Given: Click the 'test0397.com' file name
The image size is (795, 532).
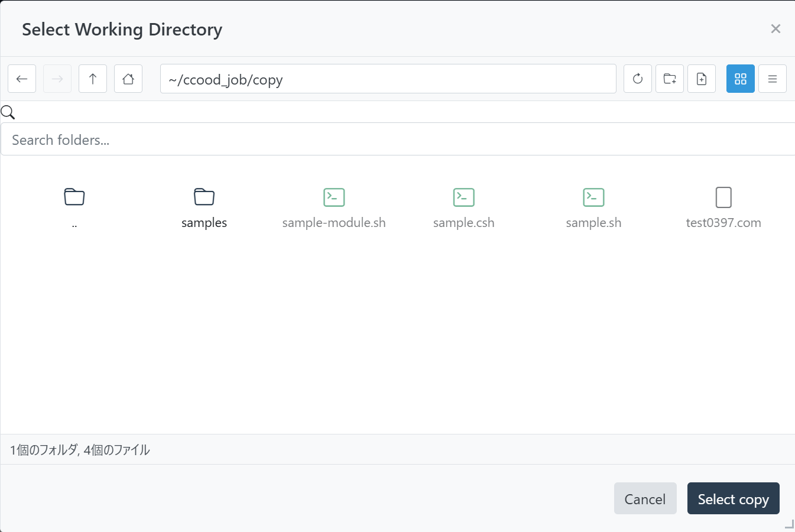Looking at the screenshot, I should (723, 223).
